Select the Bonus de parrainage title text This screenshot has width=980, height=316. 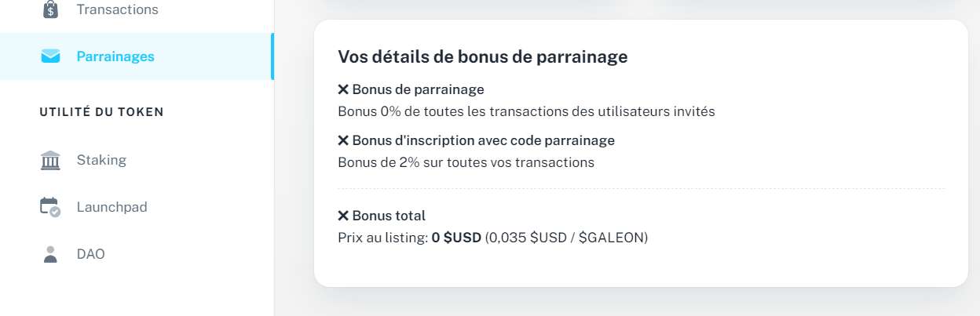coord(418,89)
